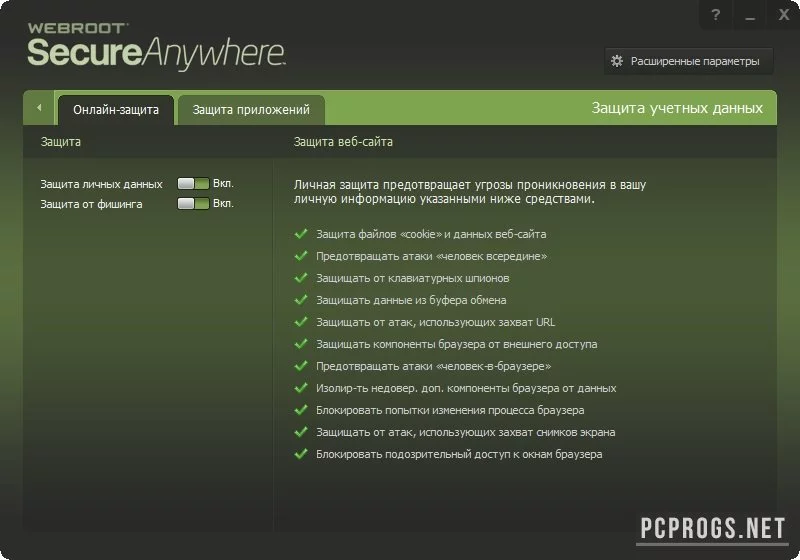The height and width of the screenshot is (560, 800).
Task: Toggle the Защита от фишинга switch
Action: [193, 203]
